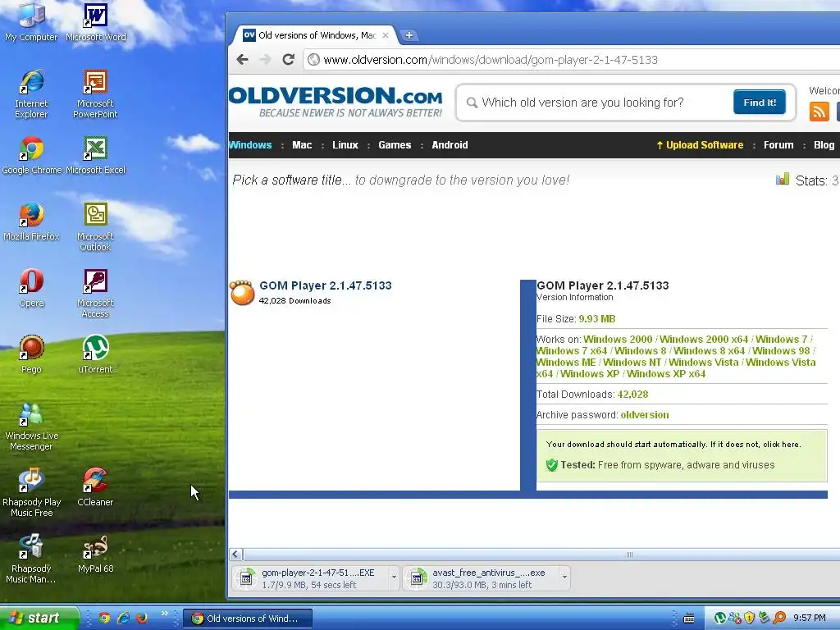Open the Linux menu item
840x630 pixels.
[345, 145]
